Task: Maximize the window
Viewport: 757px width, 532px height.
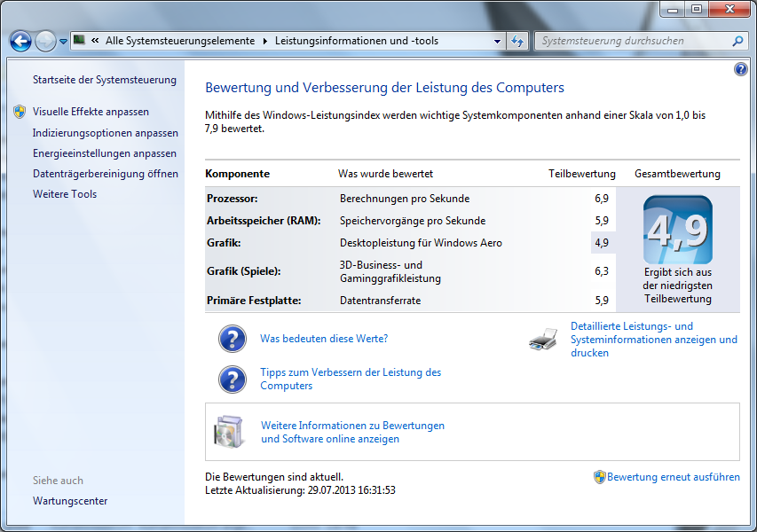Action: click(697, 10)
